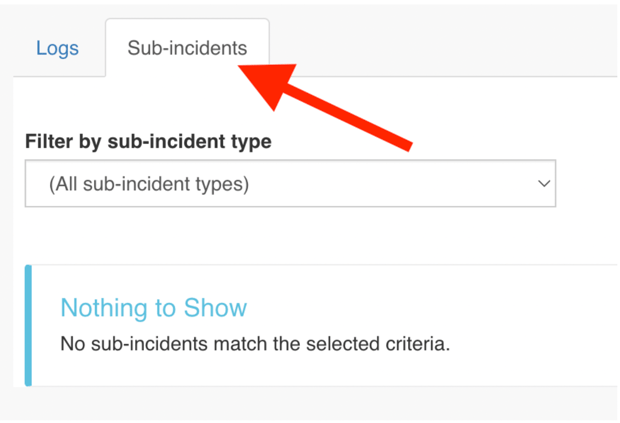Click the blue accent bar of the notice
This screenshot has height=423, width=620.
click(x=28, y=325)
